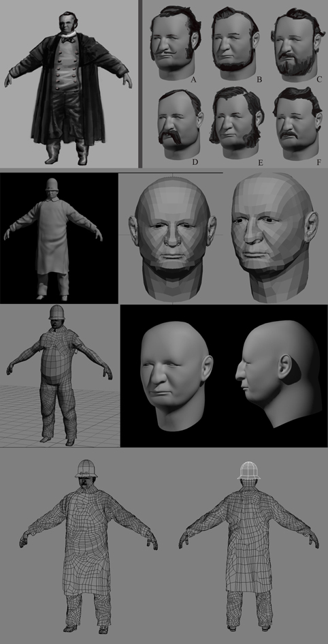
Task: Select head variation labeled A
Action: [x=176, y=43]
